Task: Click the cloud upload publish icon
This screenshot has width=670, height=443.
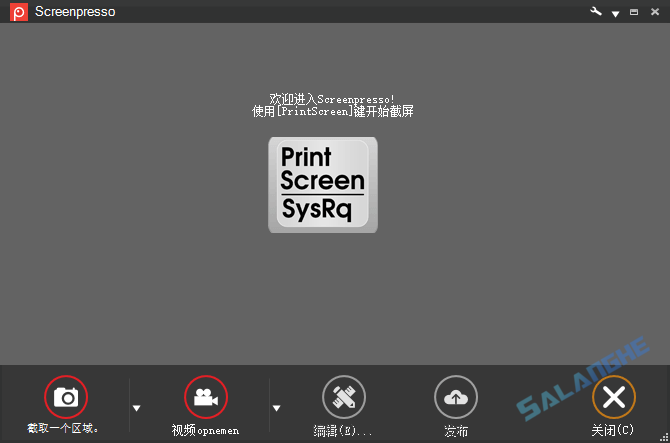Action: click(456, 397)
